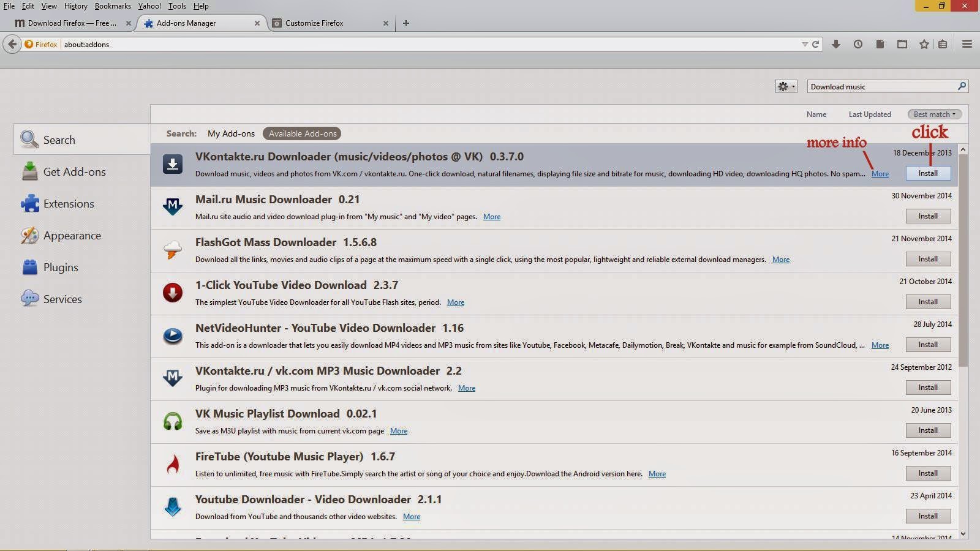Install FireTube (Youtube Music Player)
The height and width of the screenshot is (551, 980).
click(x=928, y=473)
